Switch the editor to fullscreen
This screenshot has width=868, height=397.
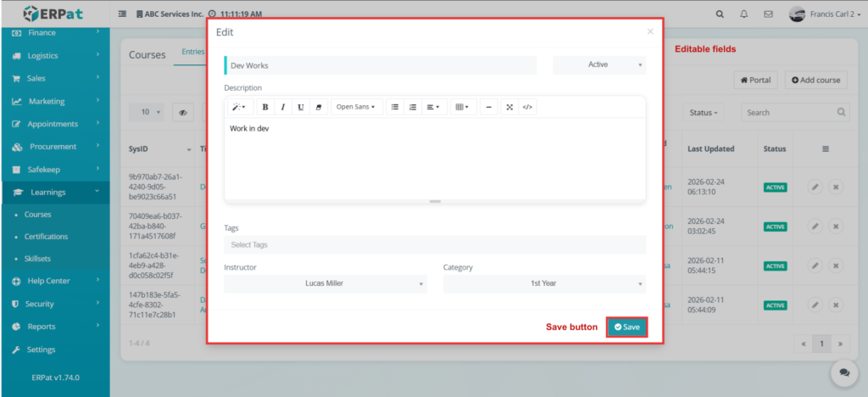(509, 107)
